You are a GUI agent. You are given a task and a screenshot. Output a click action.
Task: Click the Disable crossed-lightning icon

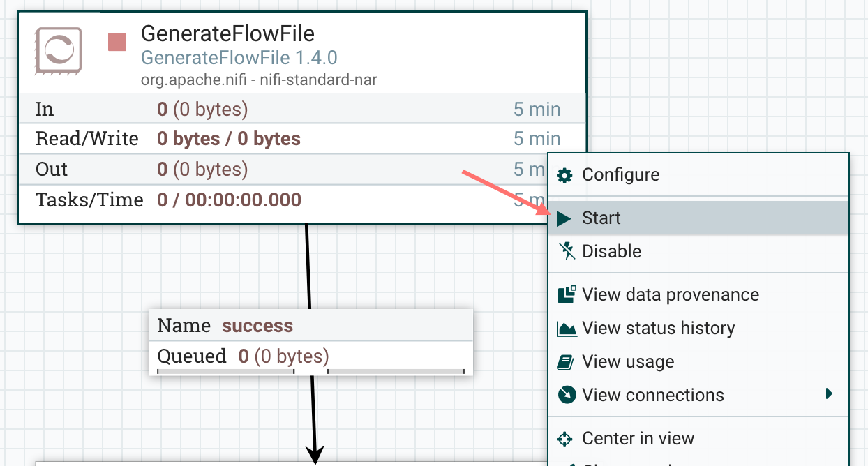click(567, 251)
